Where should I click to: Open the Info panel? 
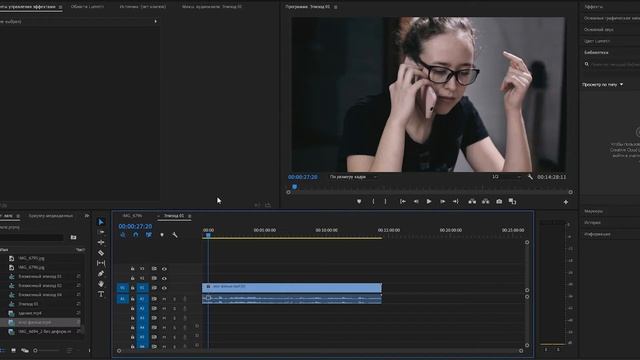click(x=597, y=234)
